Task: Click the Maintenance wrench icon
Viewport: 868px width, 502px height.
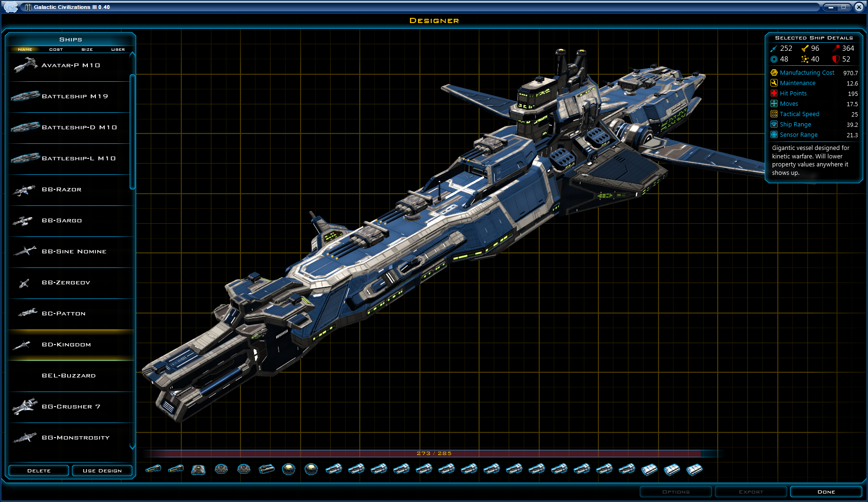Action: point(774,83)
